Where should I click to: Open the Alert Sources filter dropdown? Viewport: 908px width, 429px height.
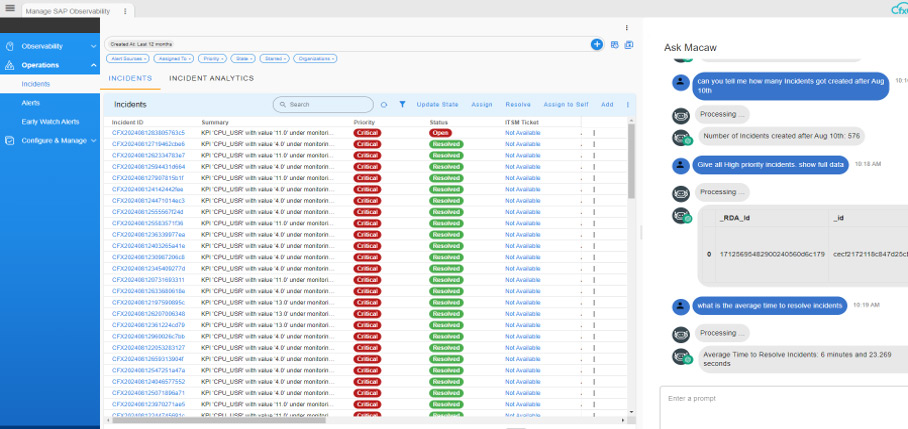(127, 58)
